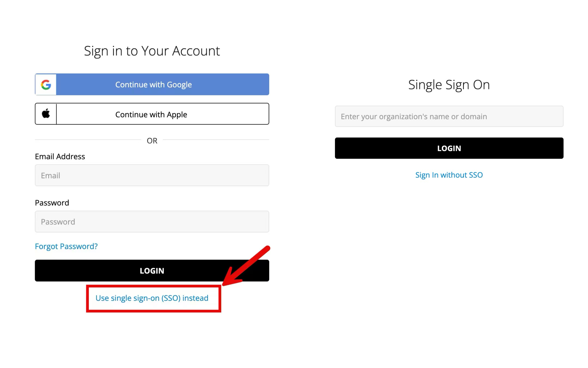Click the Email Address label
588x368 pixels.
pos(60,156)
